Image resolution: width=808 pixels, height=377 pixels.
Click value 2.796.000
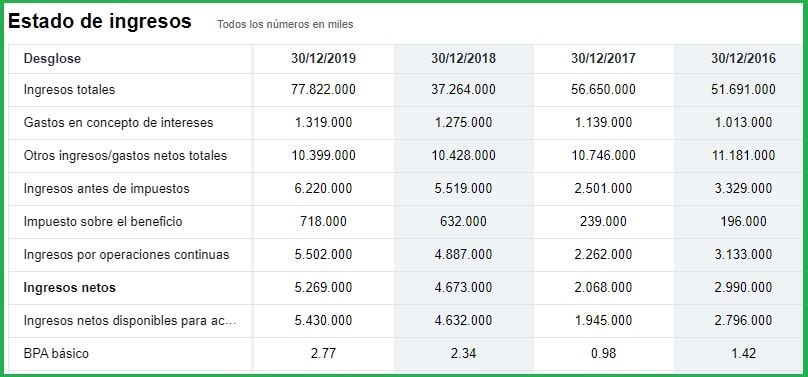743,320
